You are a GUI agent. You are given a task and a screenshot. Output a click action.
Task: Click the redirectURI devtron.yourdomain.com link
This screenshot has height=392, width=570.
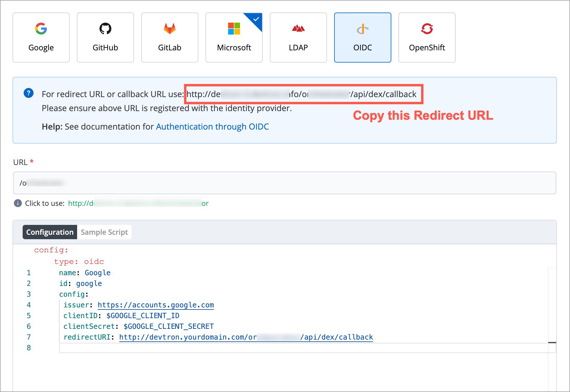(x=246, y=337)
